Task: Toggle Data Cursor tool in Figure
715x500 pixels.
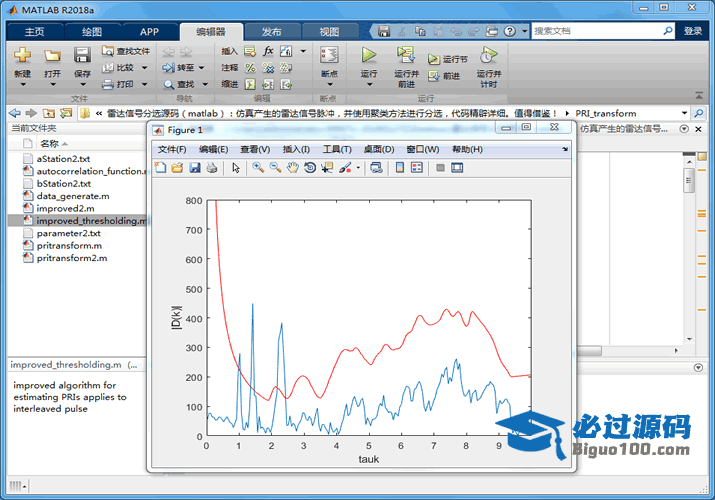Action: coord(327,168)
